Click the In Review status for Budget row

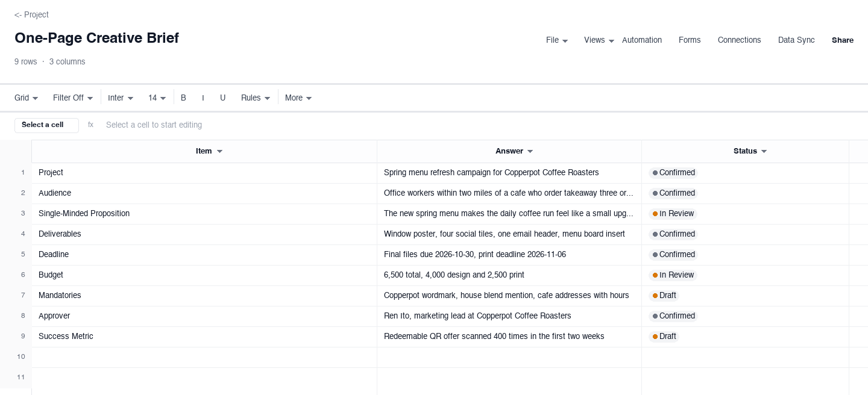coord(673,275)
